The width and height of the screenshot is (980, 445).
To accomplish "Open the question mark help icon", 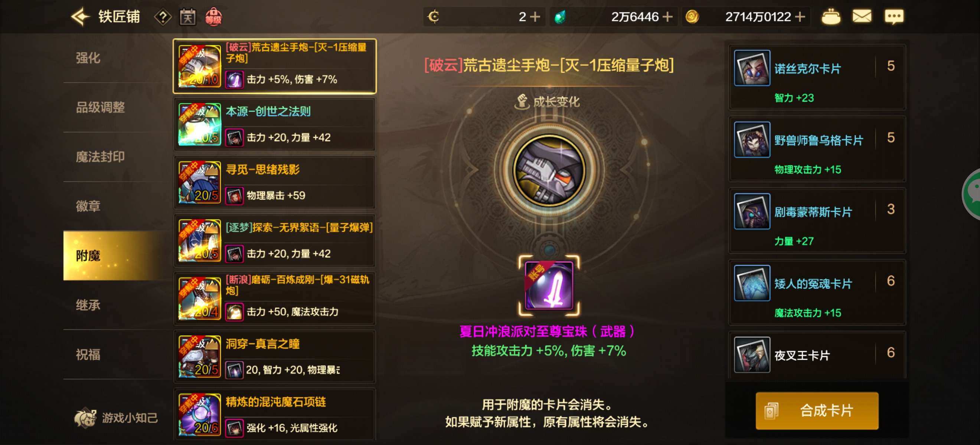I will pyautogui.click(x=163, y=17).
